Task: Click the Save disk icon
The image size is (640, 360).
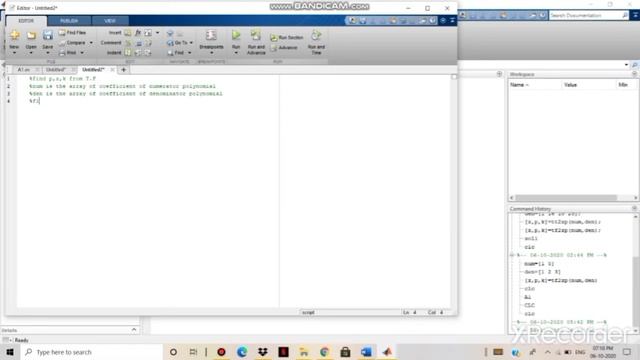Action: pyautogui.click(x=48, y=36)
